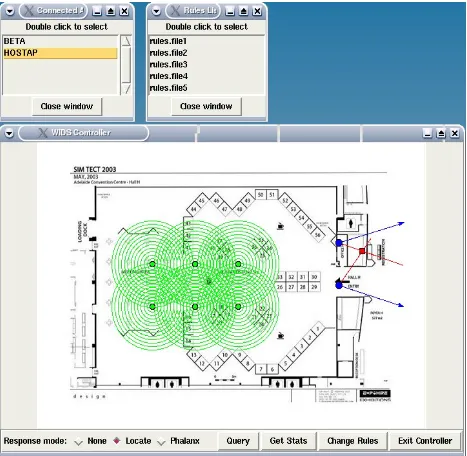Choose rules.file2 in Rules list
This screenshot has height=456, width=467.
pyautogui.click(x=206, y=53)
